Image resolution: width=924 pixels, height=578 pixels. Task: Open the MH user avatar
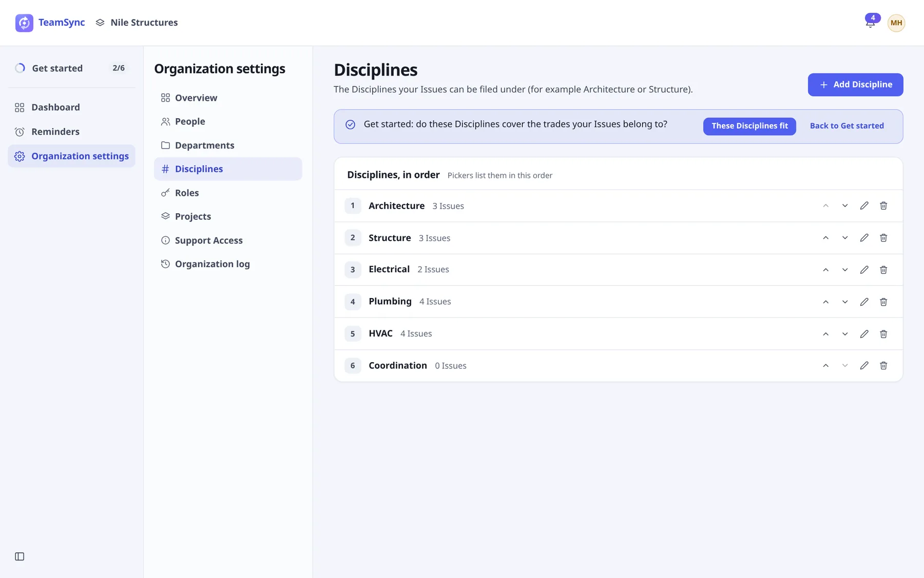pyautogui.click(x=896, y=23)
